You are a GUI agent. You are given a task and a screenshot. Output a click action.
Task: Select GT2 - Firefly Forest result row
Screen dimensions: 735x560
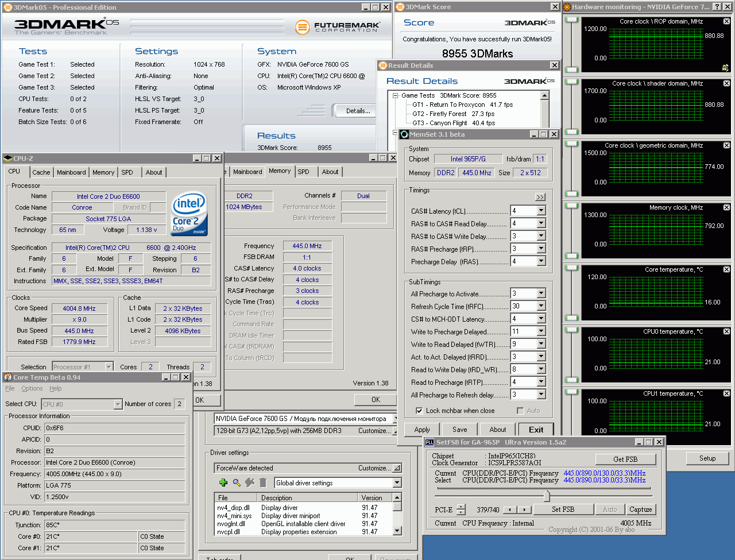point(453,114)
